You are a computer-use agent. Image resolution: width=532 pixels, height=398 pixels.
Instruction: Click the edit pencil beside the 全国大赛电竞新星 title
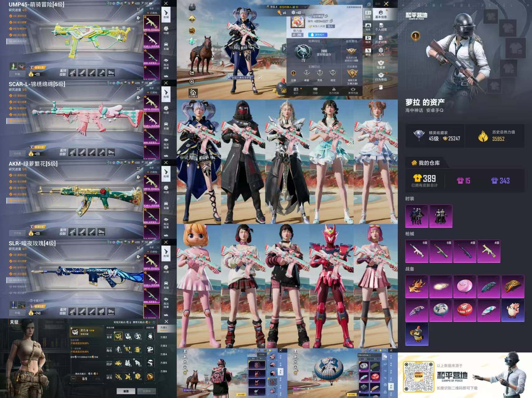coord(260,77)
